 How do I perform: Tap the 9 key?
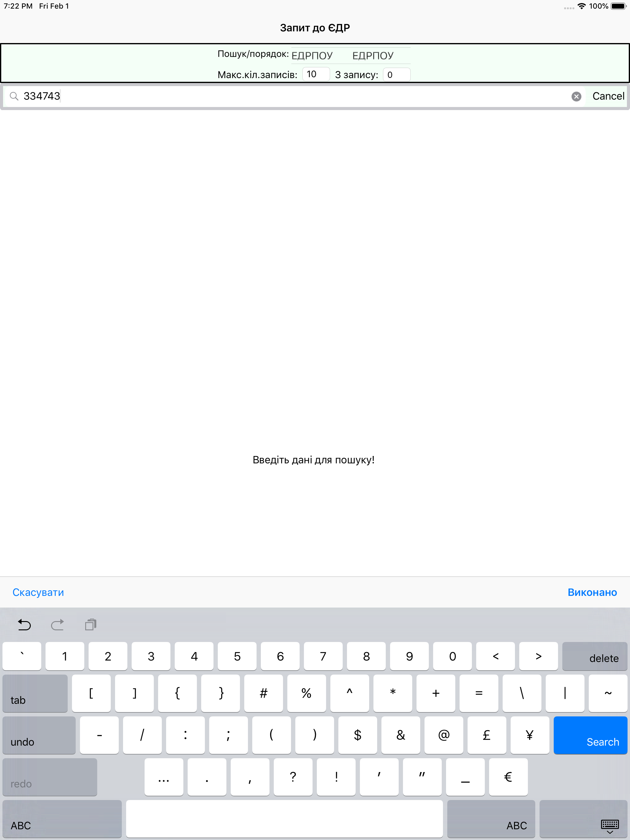click(409, 656)
